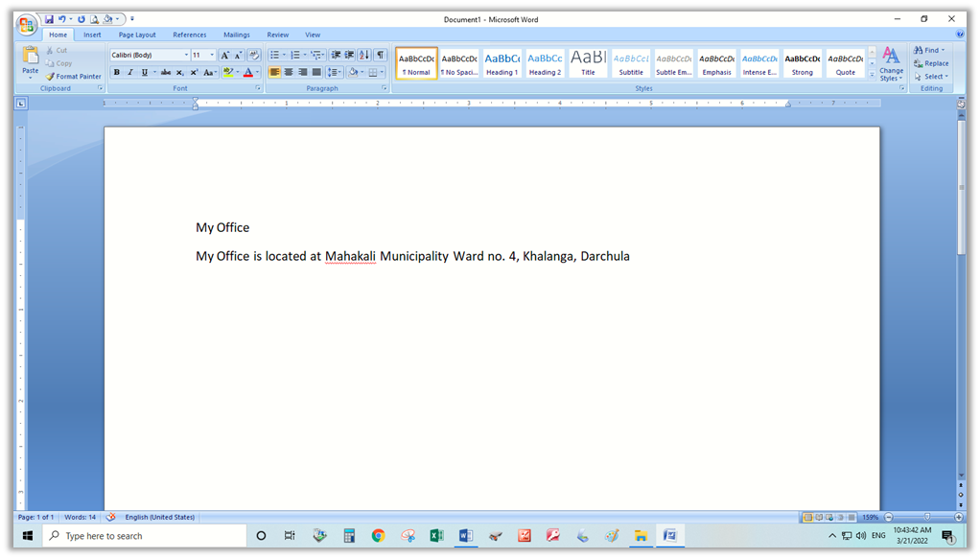Increase paragraph indent

point(349,55)
